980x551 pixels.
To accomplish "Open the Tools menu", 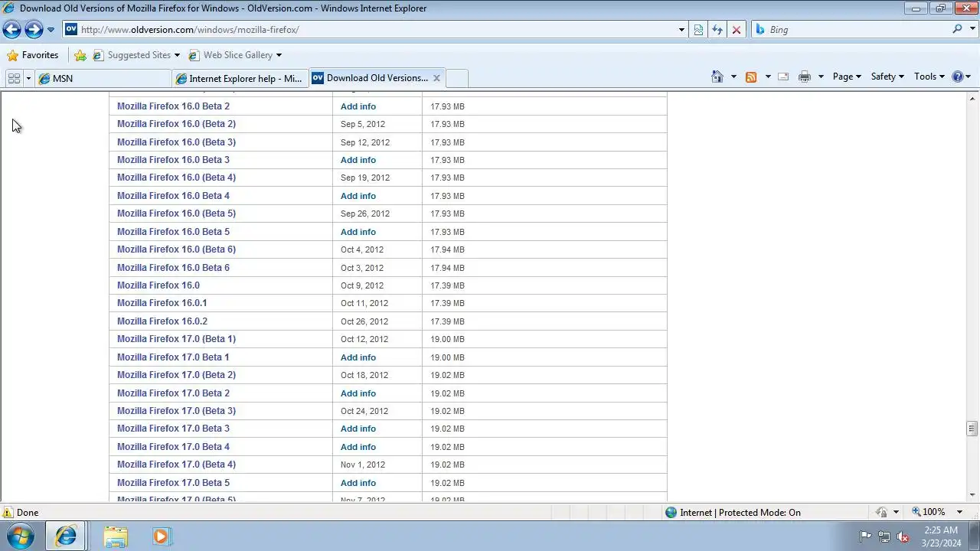I will pos(929,77).
